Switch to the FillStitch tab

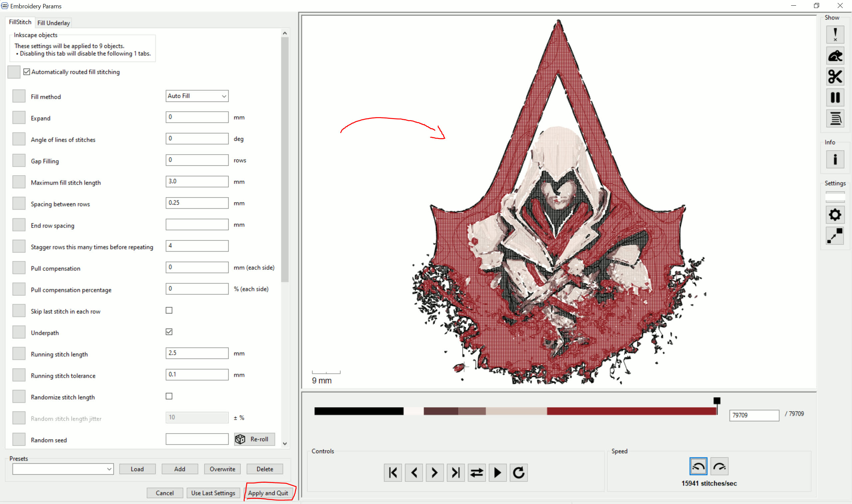[x=20, y=22]
